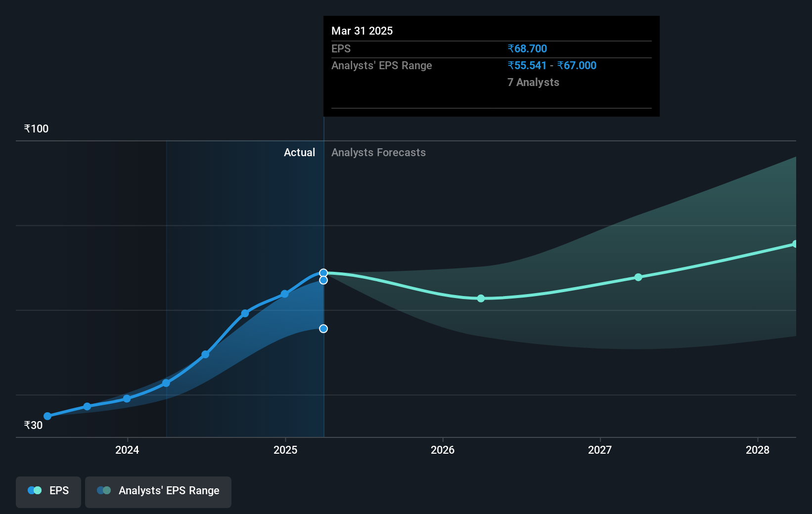Screen dimensions: 812x514
Task: Click the second EPS point in late 2023
Action: [x=87, y=406]
